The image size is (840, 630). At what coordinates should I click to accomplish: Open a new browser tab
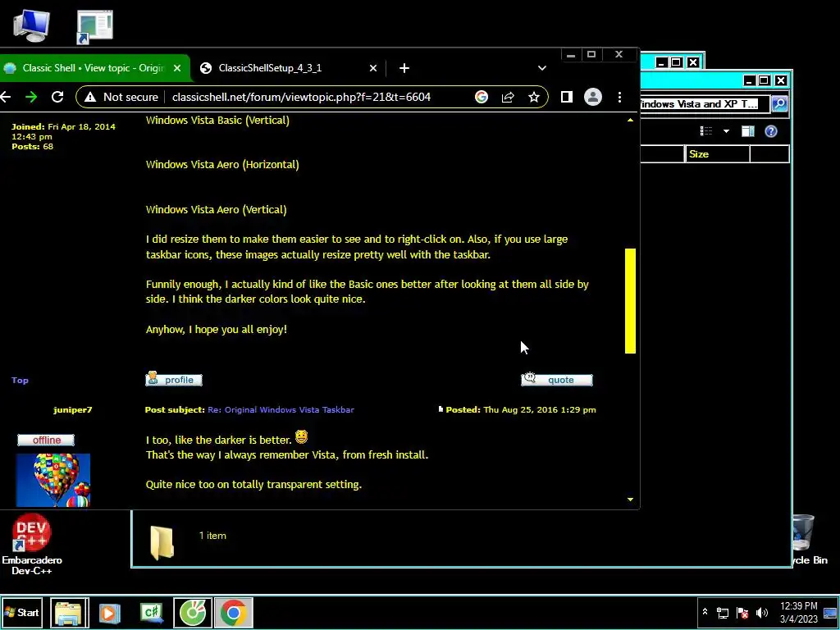point(404,68)
